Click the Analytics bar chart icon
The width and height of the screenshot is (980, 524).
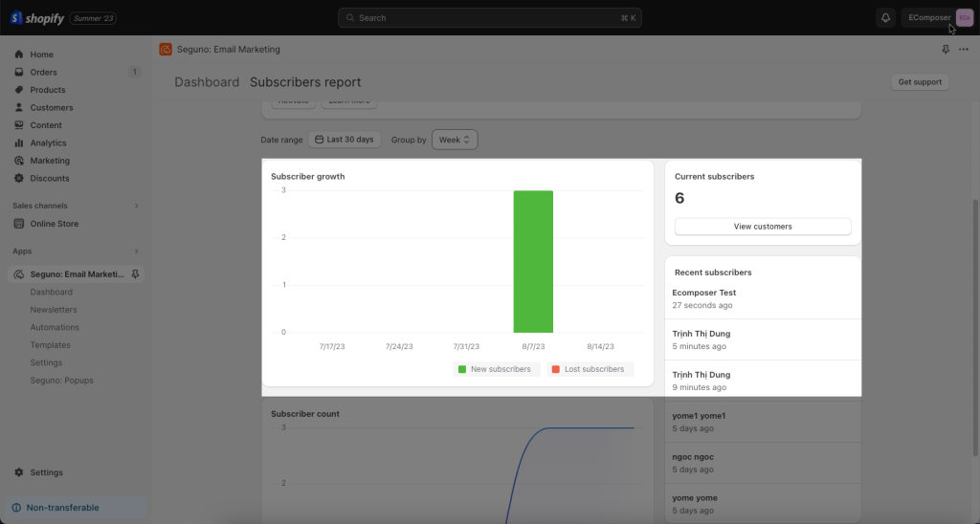tap(19, 142)
